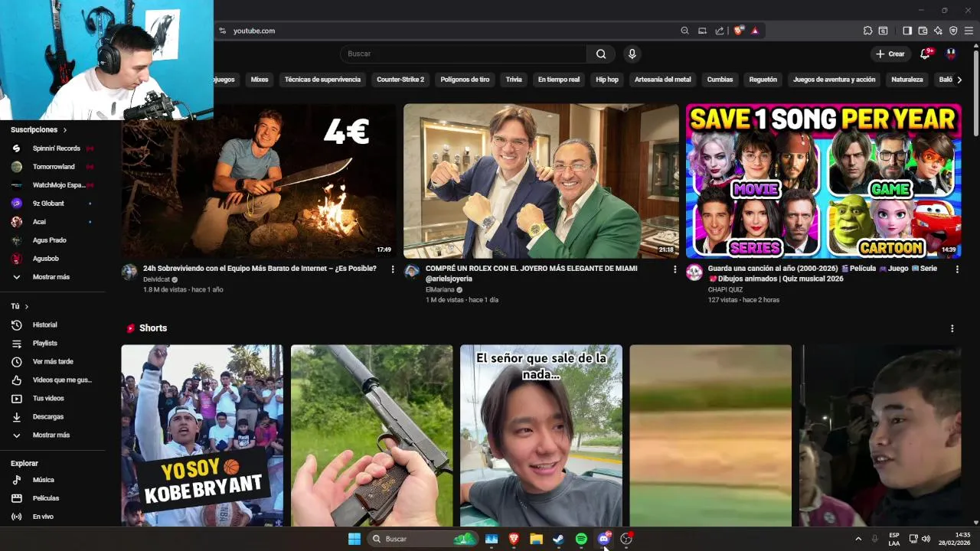Select the Counter-Strike 2 filter chip
The width and height of the screenshot is (980, 551).
pos(400,80)
